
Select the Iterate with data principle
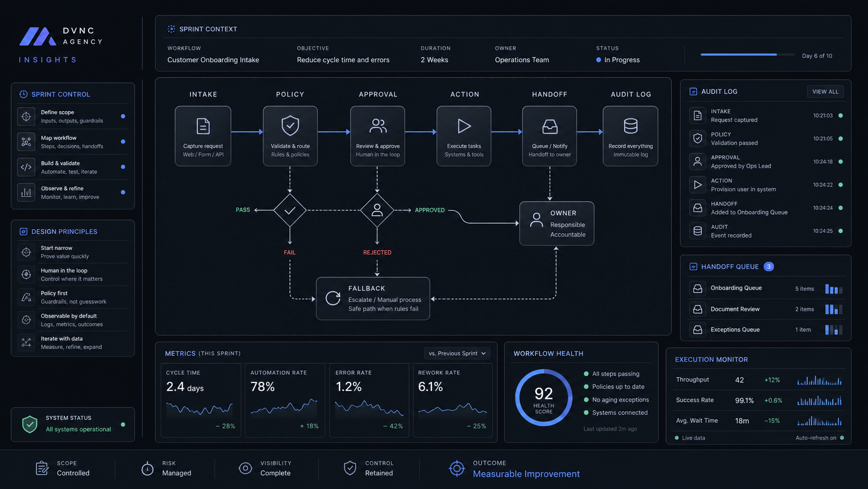click(x=73, y=342)
